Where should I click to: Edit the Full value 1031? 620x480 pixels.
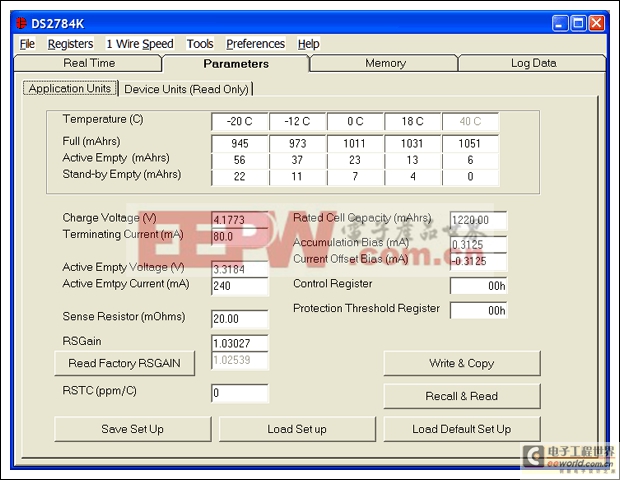click(412, 144)
